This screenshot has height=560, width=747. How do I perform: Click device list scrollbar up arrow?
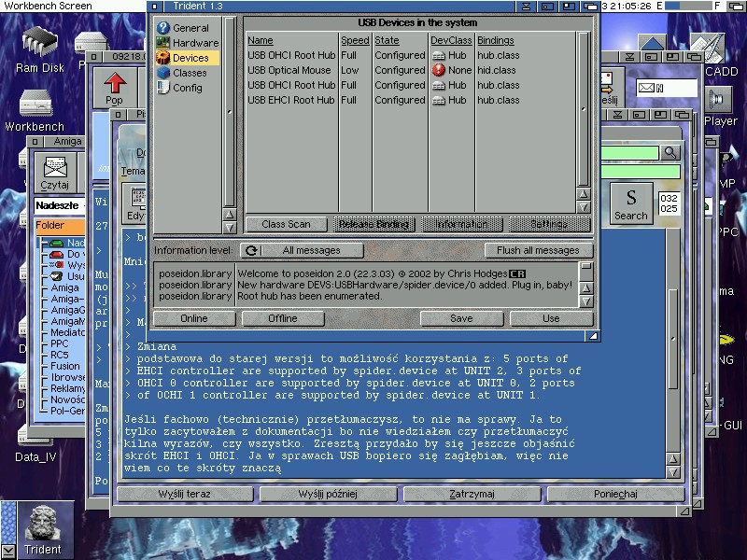(584, 194)
